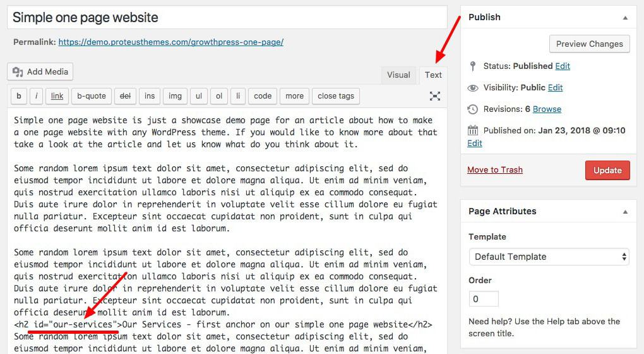Click the published calendar icon
The height and width of the screenshot is (354, 644).
pyautogui.click(x=473, y=130)
